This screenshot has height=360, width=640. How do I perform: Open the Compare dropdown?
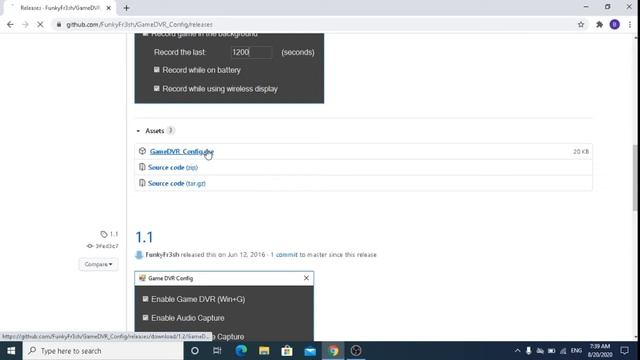pos(98,264)
